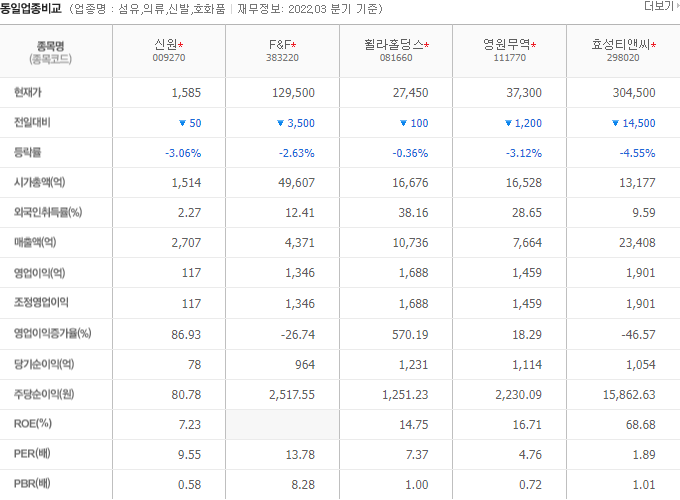Click the -2.63% change rate
This screenshot has height=500, width=680.
click(x=297, y=153)
